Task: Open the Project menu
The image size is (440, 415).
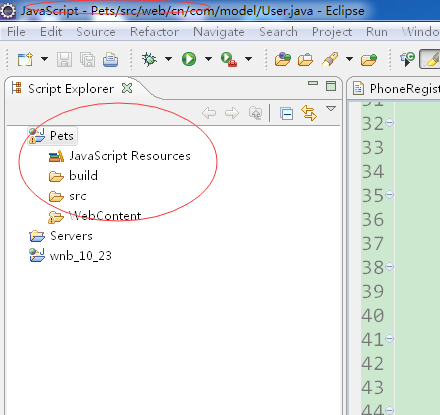Action: click(332, 32)
